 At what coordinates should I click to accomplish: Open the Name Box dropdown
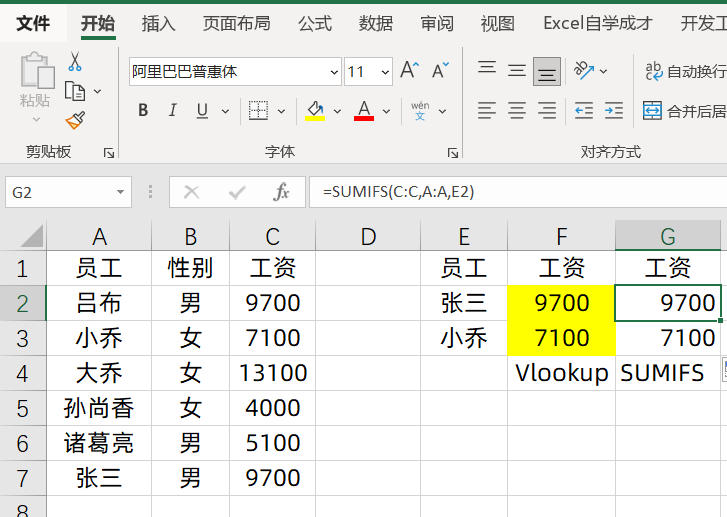click(x=121, y=192)
